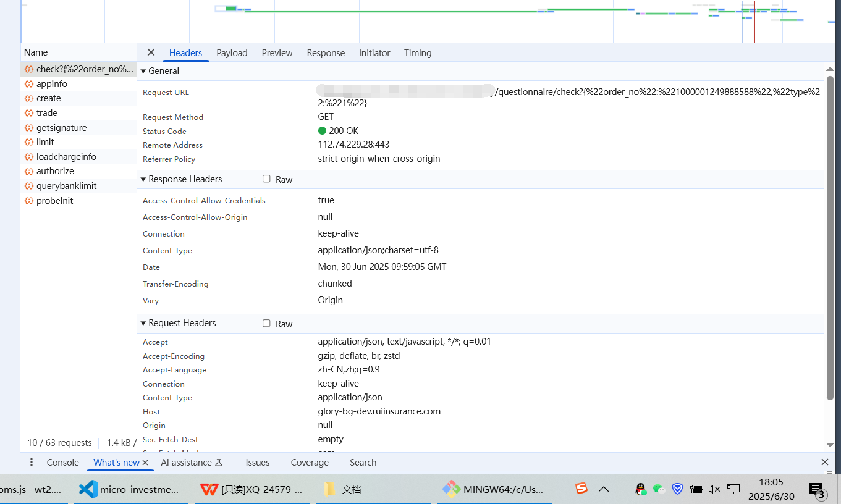Select the appinfo request

78,84
